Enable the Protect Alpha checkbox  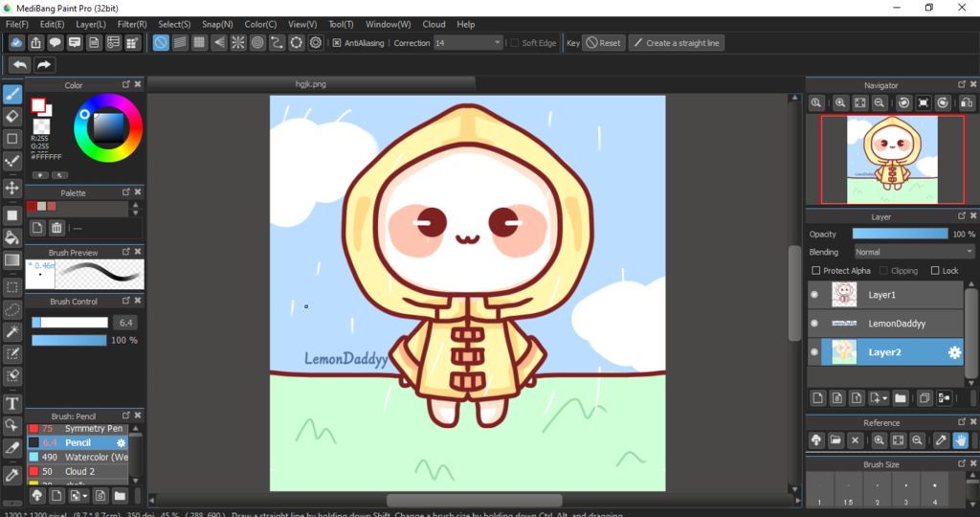click(x=815, y=271)
